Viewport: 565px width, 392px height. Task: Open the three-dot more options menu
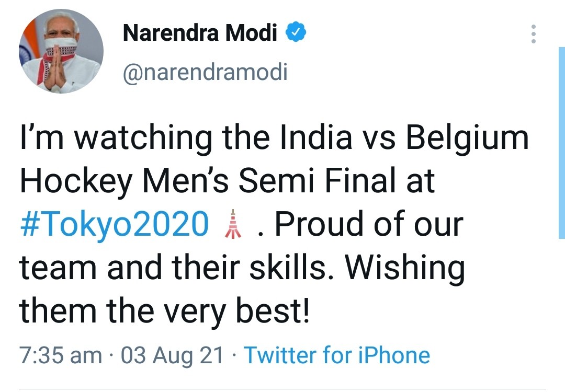(x=533, y=34)
